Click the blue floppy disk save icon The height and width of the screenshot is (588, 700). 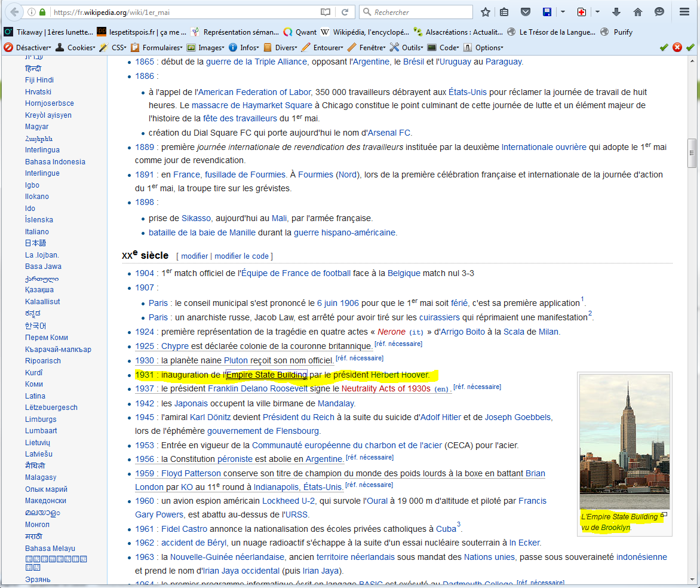click(x=547, y=12)
